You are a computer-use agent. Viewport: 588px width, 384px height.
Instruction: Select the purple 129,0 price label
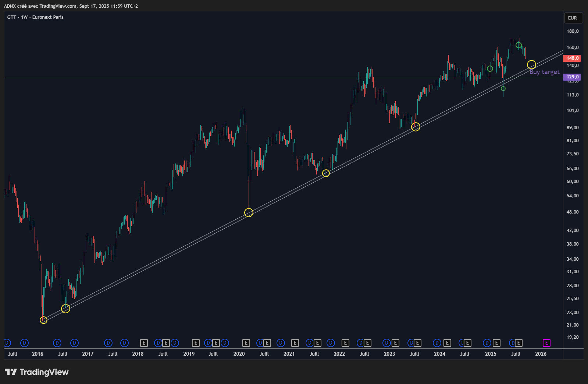point(573,77)
